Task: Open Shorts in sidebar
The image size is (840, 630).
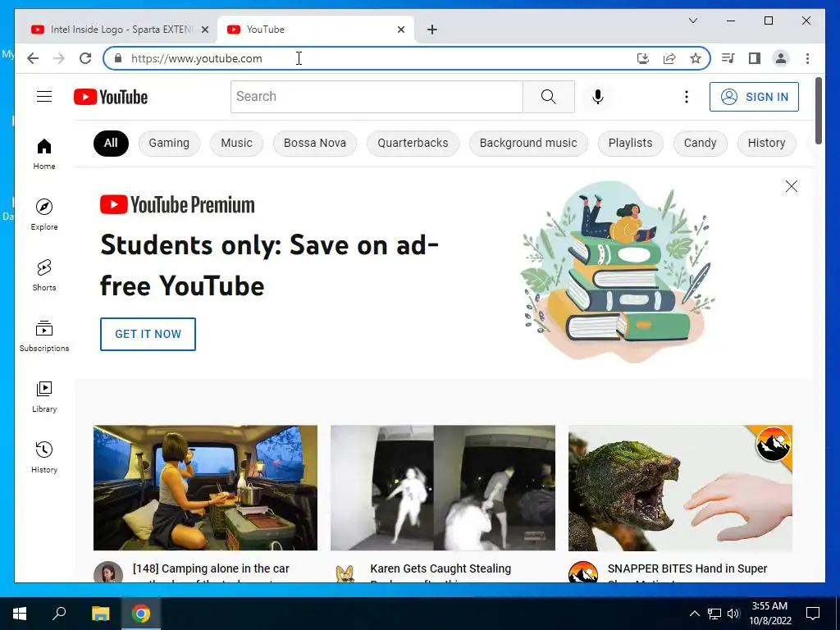Action: click(44, 276)
